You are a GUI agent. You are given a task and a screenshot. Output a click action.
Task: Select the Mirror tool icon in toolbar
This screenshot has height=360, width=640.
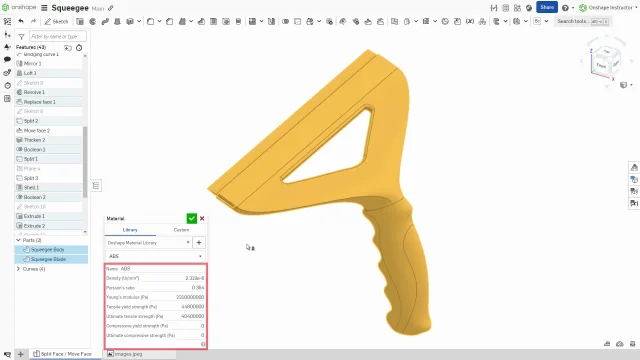pos(271,21)
